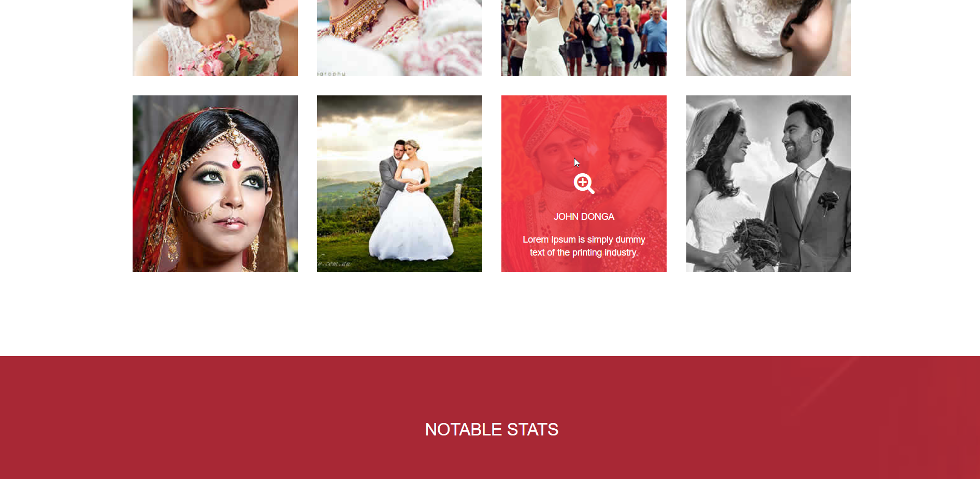Click the wooden fence post in hillside photo
This screenshot has height=479, width=980.
click(x=457, y=210)
